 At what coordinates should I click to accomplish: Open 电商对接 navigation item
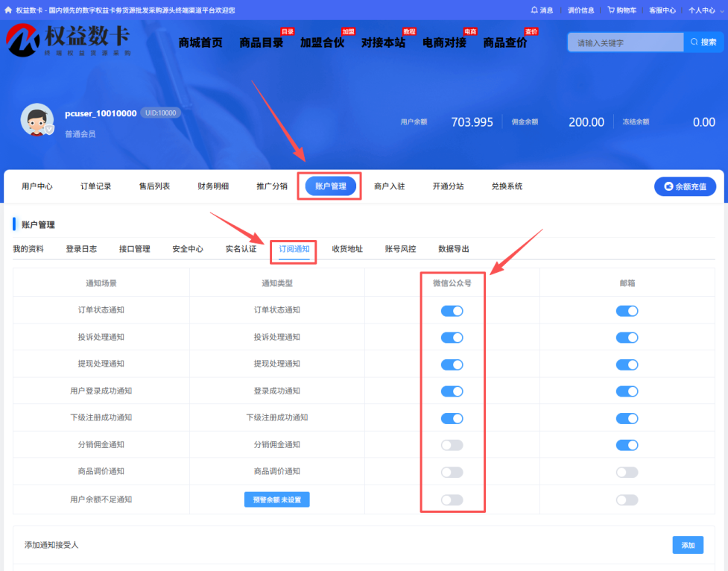point(444,42)
